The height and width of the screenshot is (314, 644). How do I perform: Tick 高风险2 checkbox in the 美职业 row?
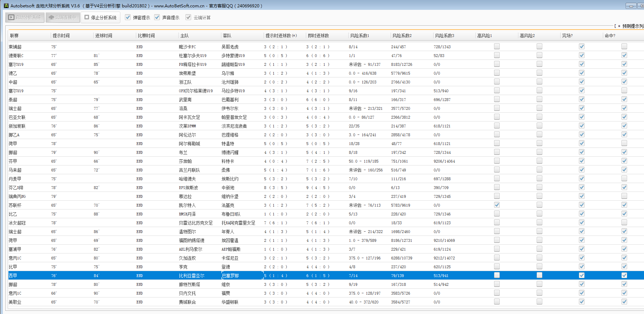tap(539, 302)
